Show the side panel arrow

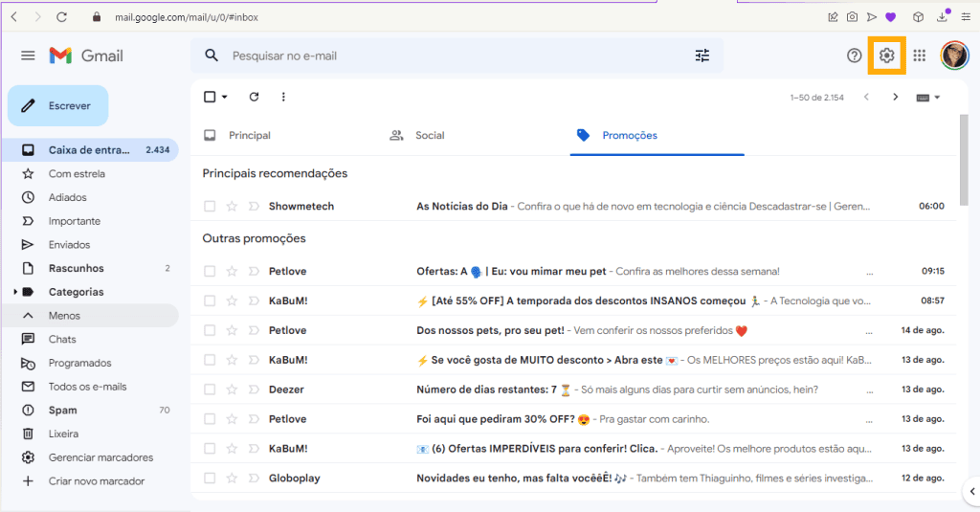point(972,491)
